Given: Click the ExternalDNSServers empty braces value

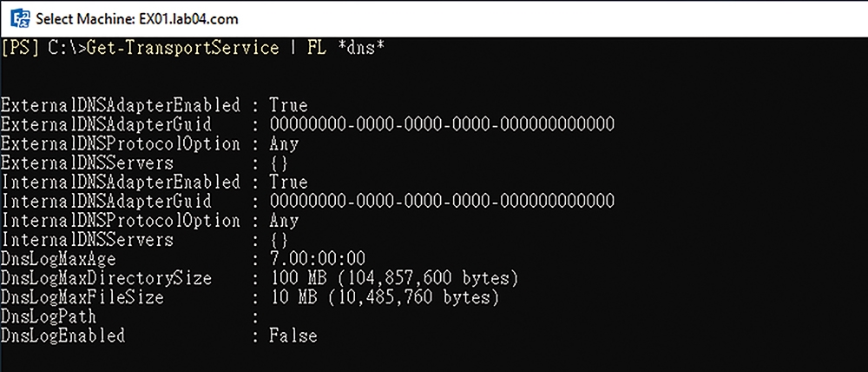Looking at the screenshot, I should tap(279, 163).
